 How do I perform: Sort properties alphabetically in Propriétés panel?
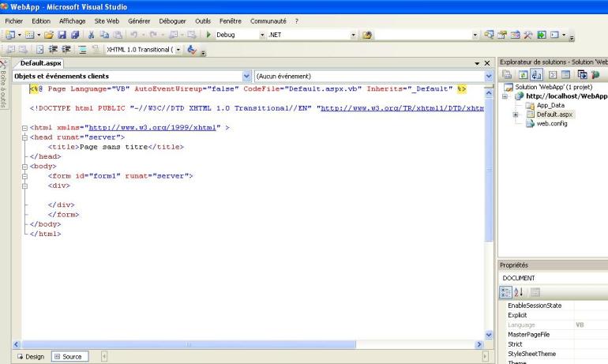518,291
